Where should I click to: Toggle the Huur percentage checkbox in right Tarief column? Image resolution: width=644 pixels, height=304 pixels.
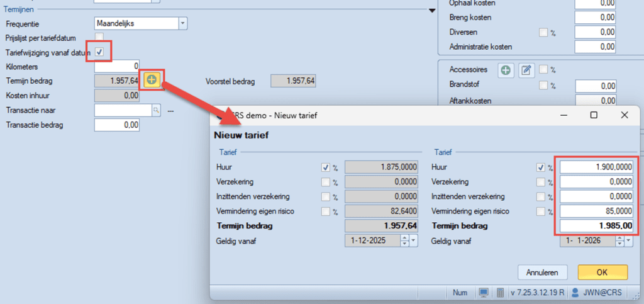click(x=540, y=167)
